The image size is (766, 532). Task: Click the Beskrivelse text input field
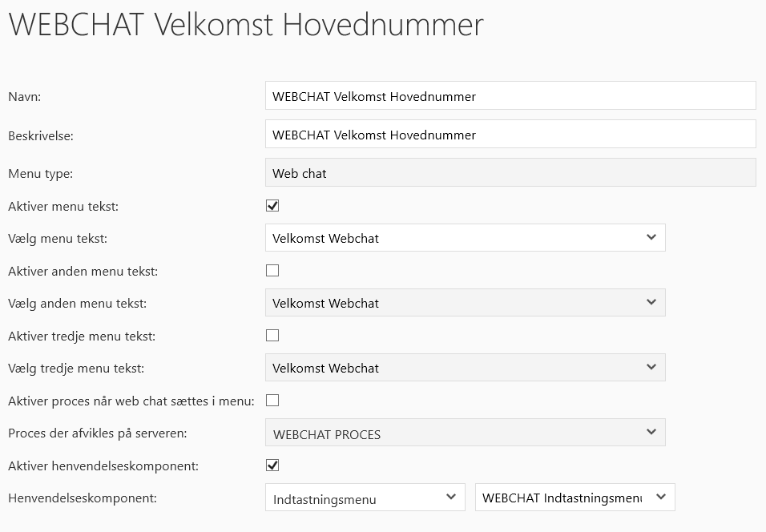(x=510, y=135)
